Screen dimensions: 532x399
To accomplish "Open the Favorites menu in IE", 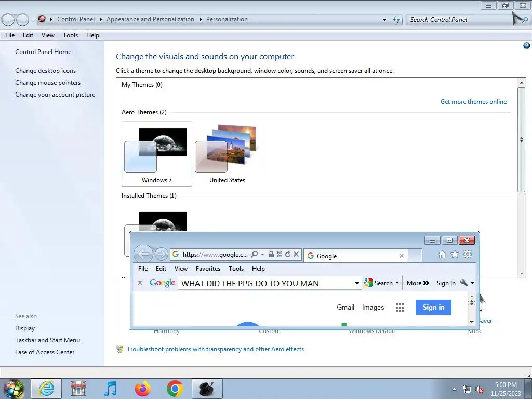I will pyautogui.click(x=208, y=269).
